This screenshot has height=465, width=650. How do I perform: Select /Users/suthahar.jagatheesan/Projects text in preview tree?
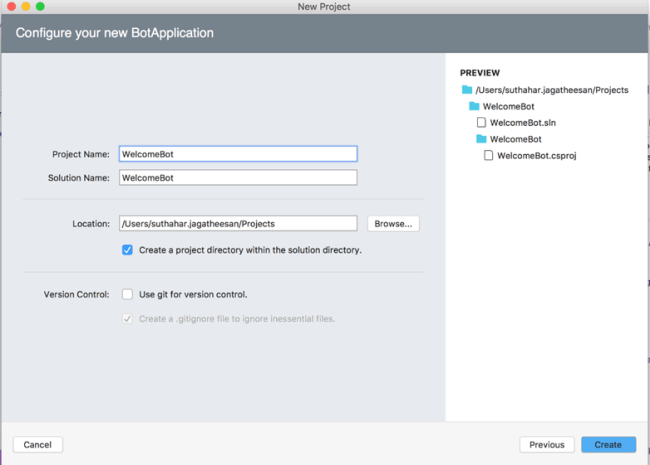[552, 90]
